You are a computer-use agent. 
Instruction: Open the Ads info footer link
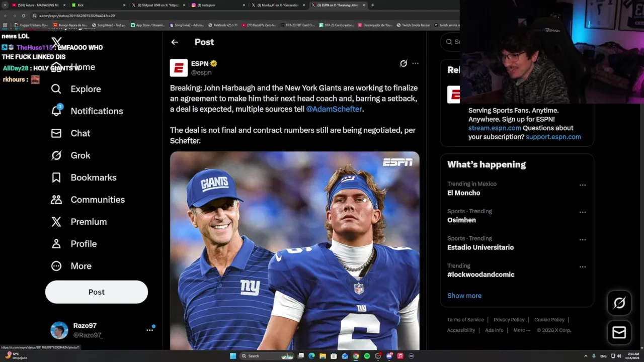[494, 330]
